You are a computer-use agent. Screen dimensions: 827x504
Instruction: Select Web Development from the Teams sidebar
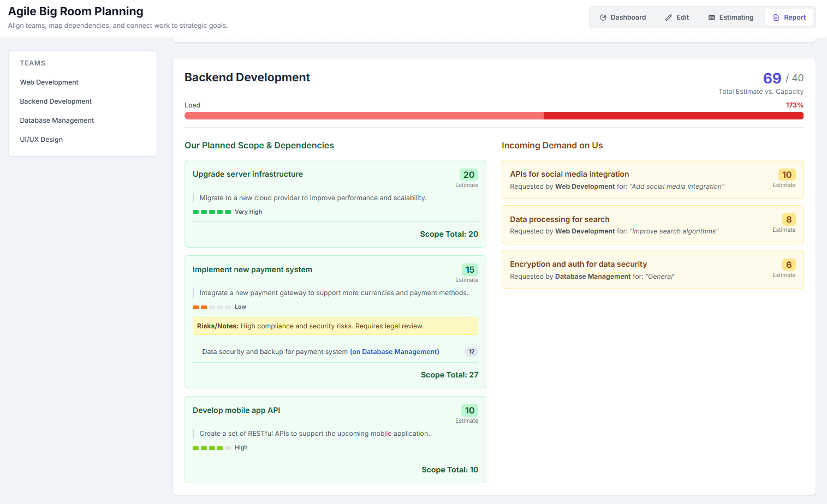coord(49,82)
